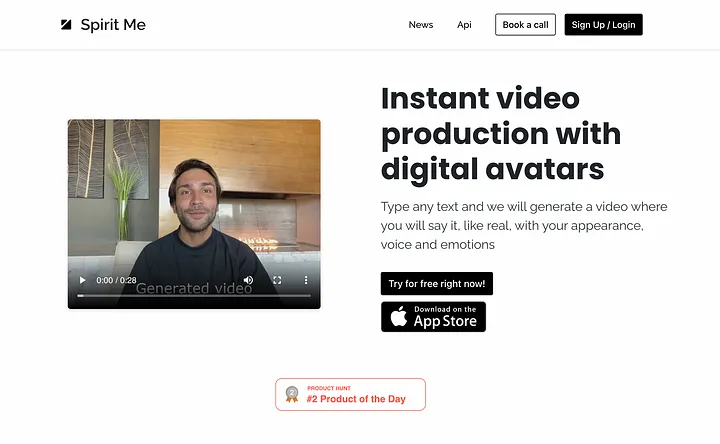Click the Sign Up / Login button
The height and width of the screenshot is (444, 720).
click(603, 25)
